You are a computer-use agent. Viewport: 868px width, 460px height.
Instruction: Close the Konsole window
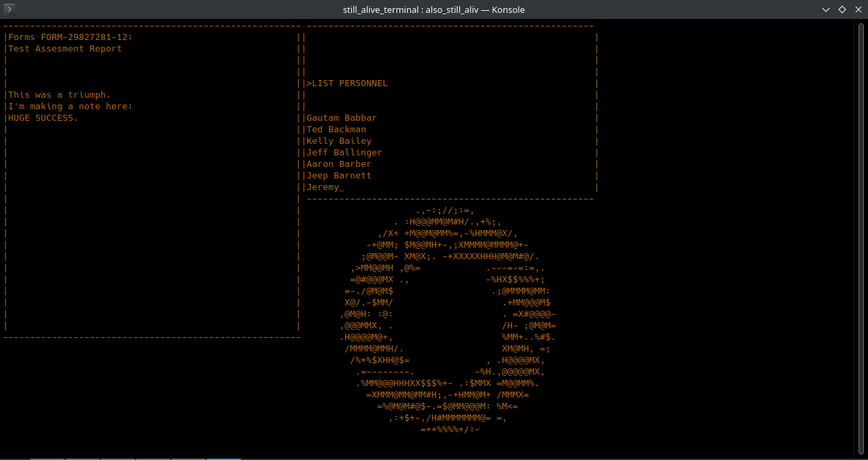(858, 9)
